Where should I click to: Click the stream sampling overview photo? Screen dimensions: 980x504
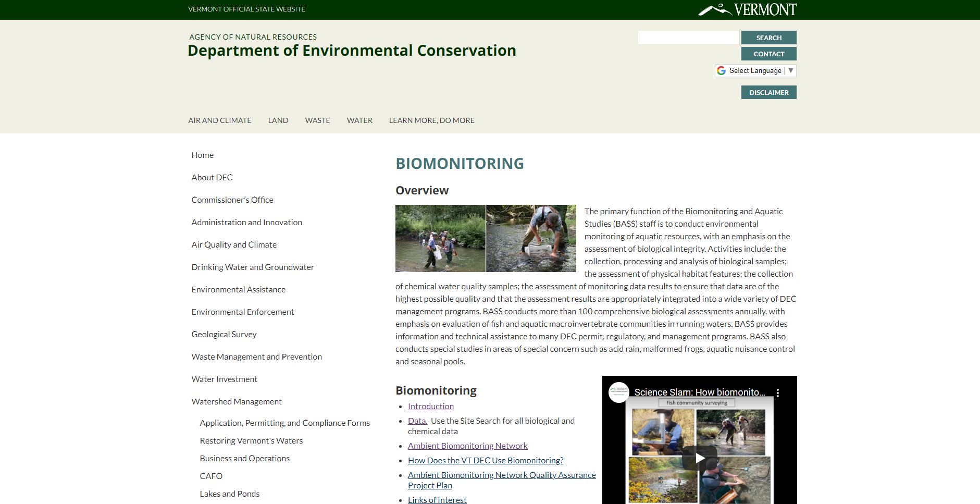click(x=486, y=238)
